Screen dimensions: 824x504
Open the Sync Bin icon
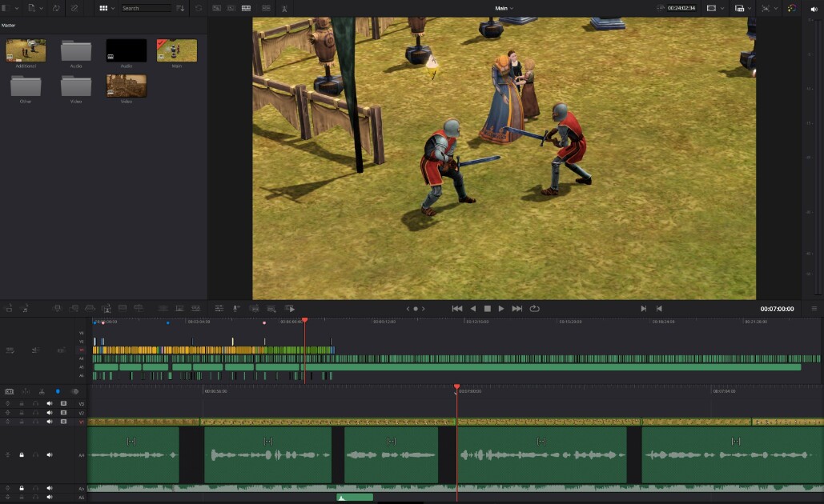pos(267,8)
